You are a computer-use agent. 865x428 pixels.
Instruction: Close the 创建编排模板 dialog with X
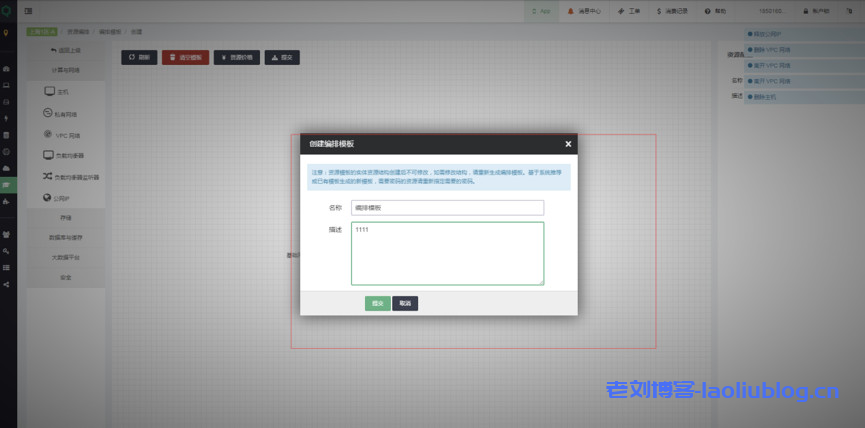(568, 144)
